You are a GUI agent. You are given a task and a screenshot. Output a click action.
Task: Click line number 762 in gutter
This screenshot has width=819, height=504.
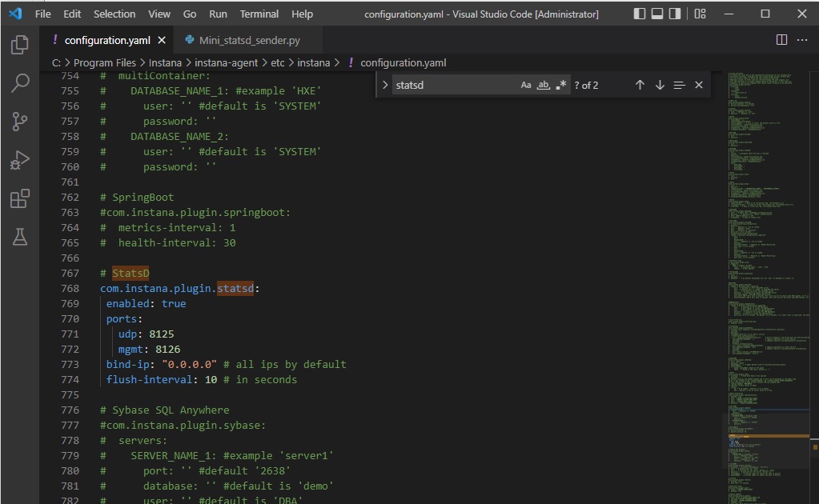tap(70, 198)
